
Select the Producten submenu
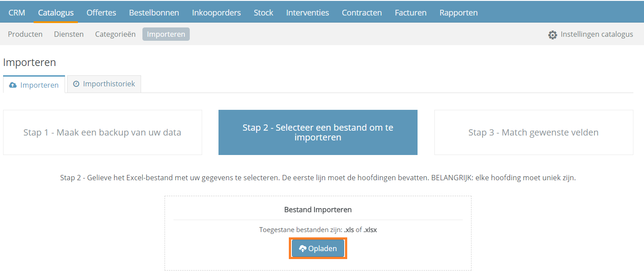(x=25, y=34)
